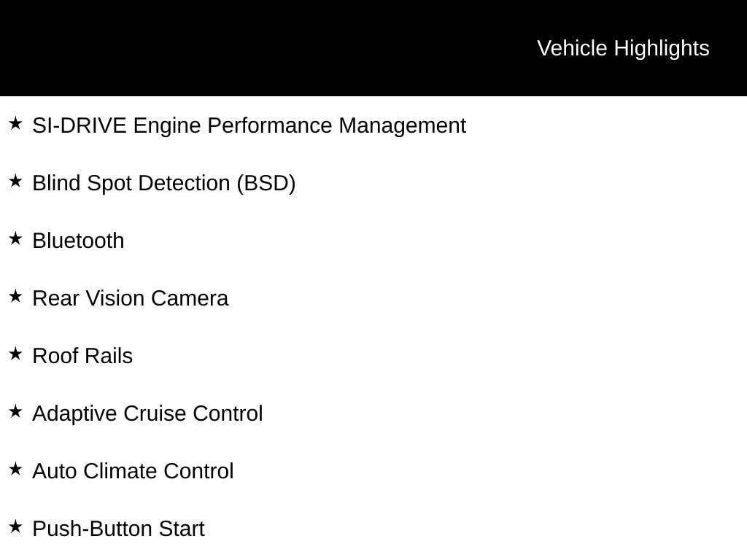Select the star icon beside Bluetooth

(15, 238)
